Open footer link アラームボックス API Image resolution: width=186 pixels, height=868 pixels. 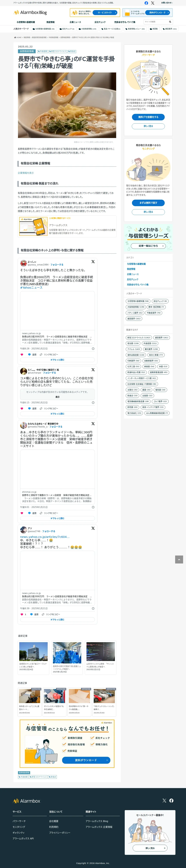23,838
